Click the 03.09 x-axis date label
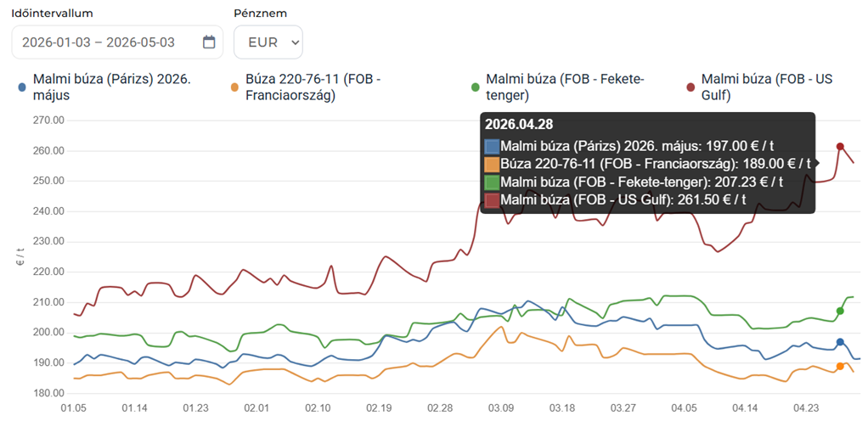This screenshot has height=421, width=868. coord(501,408)
